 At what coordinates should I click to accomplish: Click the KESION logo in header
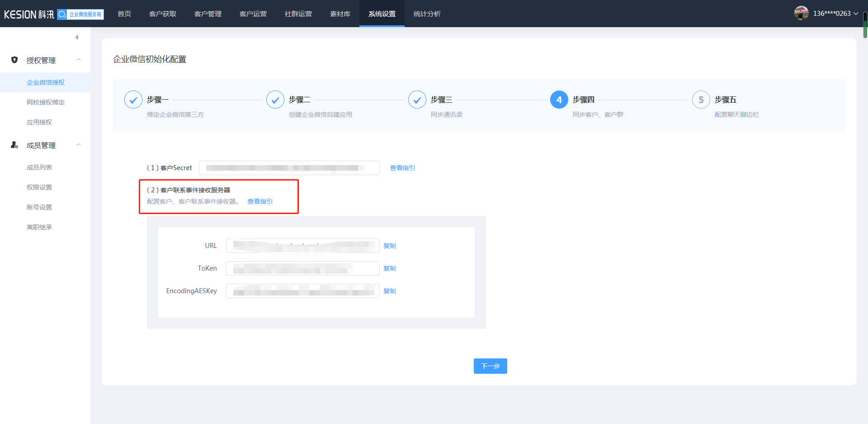[29, 14]
